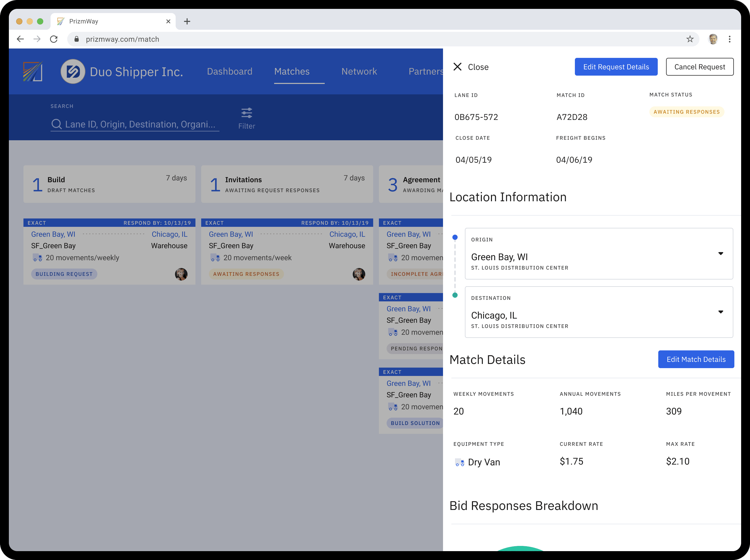The width and height of the screenshot is (750, 560).
Task: Click AWAITING RESPONSES match status in panel
Action: click(687, 112)
